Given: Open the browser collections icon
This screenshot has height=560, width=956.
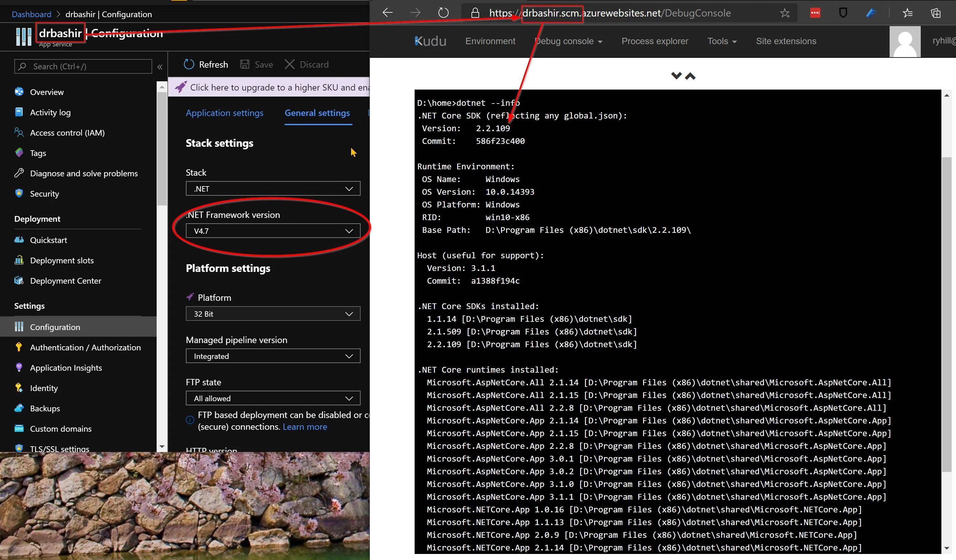Looking at the screenshot, I should click(936, 13).
